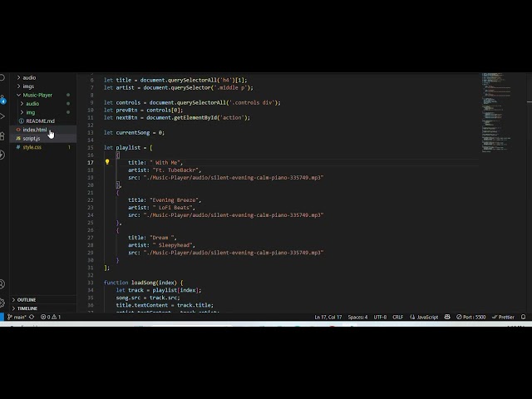Click the "Sleepyhead" artist string

[x=174, y=245]
